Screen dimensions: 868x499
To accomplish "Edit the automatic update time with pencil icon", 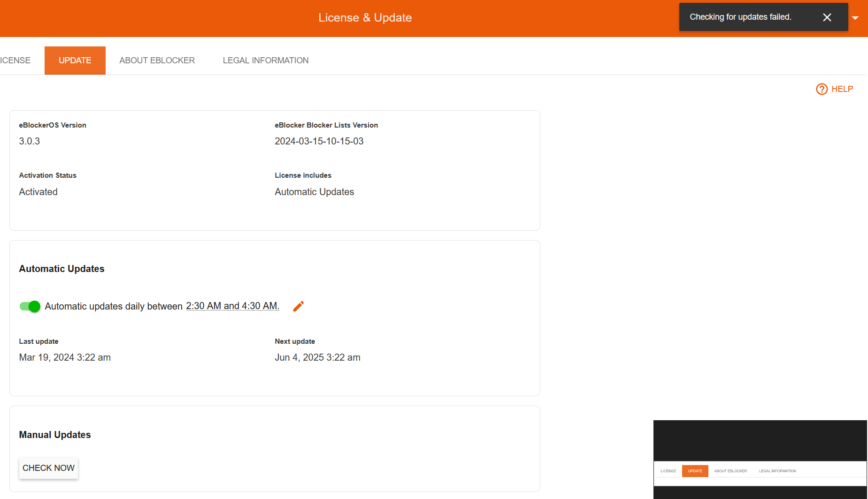I will click(x=299, y=306).
